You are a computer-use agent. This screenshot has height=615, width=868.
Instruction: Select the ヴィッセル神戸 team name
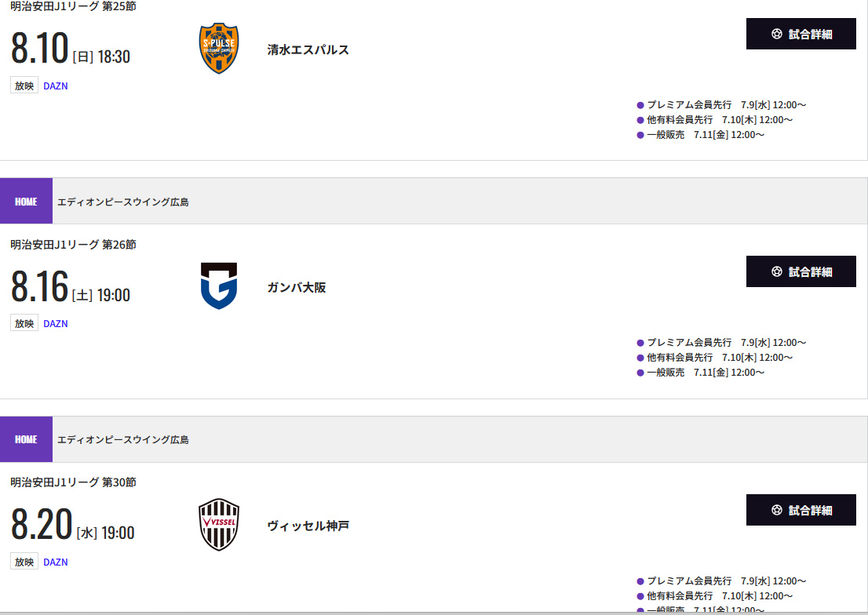308,526
